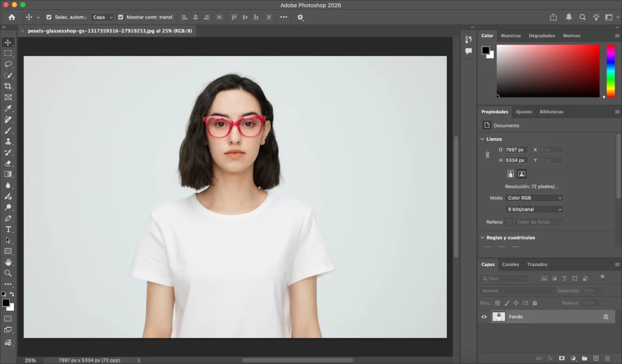Disable Mostrar contr. transf.
The width and height of the screenshot is (622, 364).
(121, 17)
